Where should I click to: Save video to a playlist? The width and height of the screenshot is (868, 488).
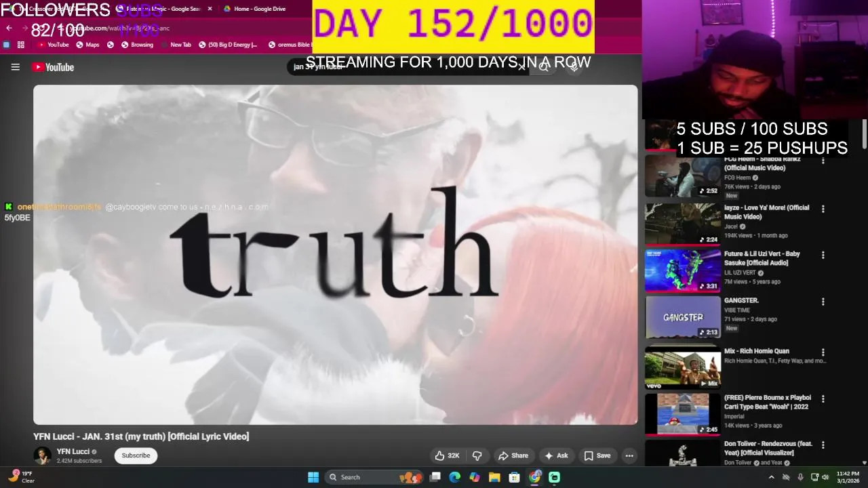(x=597, y=455)
